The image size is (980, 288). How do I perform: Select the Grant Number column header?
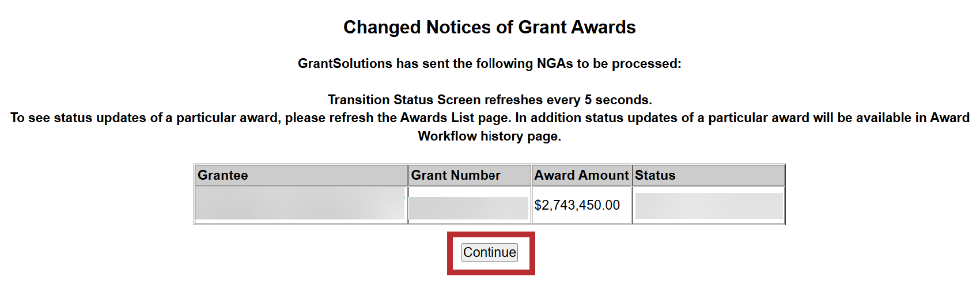tap(455, 175)
